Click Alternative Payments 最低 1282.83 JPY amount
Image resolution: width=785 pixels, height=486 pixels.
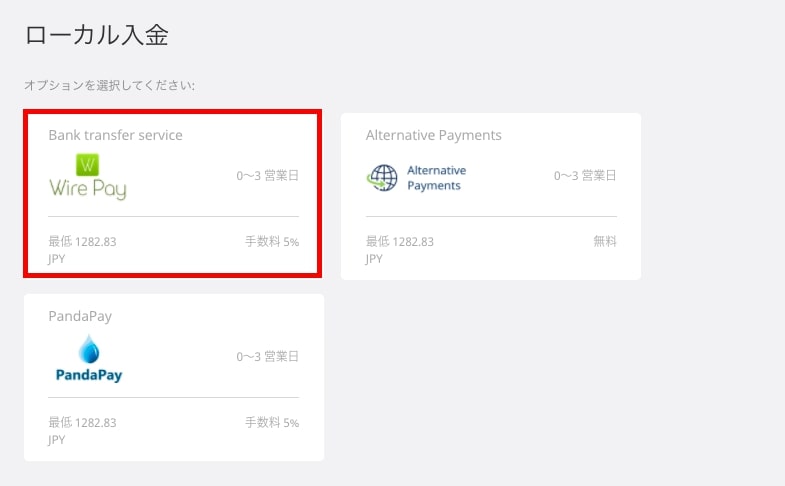[x=400, y=250]
